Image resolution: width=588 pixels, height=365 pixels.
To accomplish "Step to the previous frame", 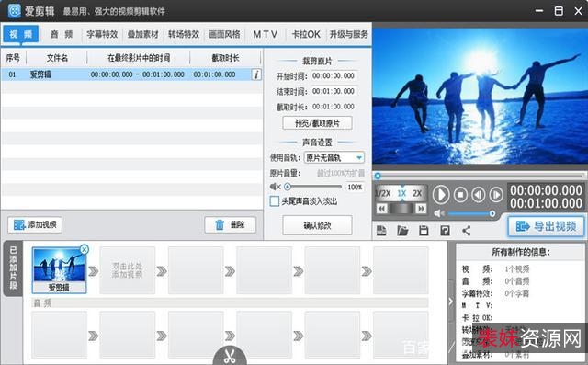I will tap(479, 195).
